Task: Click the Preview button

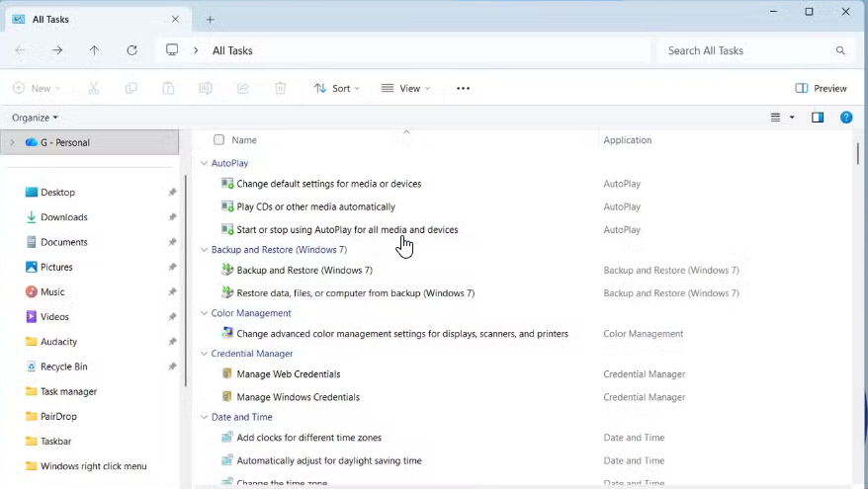Action: 821,88
